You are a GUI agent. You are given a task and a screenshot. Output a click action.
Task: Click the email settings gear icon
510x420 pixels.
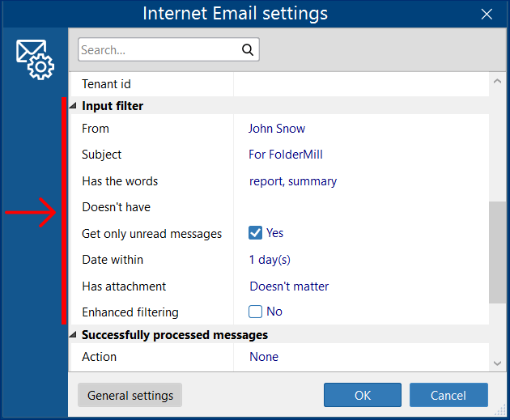point(34,60)
